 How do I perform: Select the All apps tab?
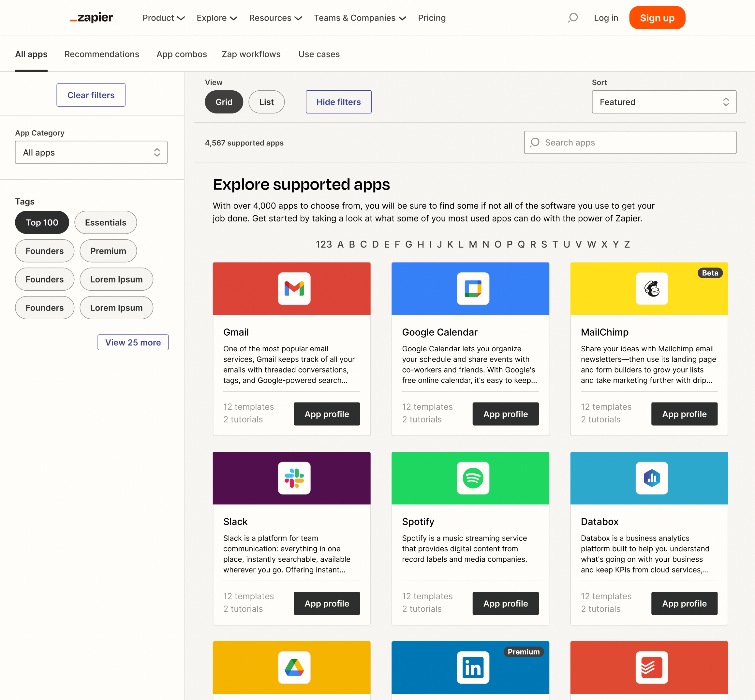click(x=31, y=54)
